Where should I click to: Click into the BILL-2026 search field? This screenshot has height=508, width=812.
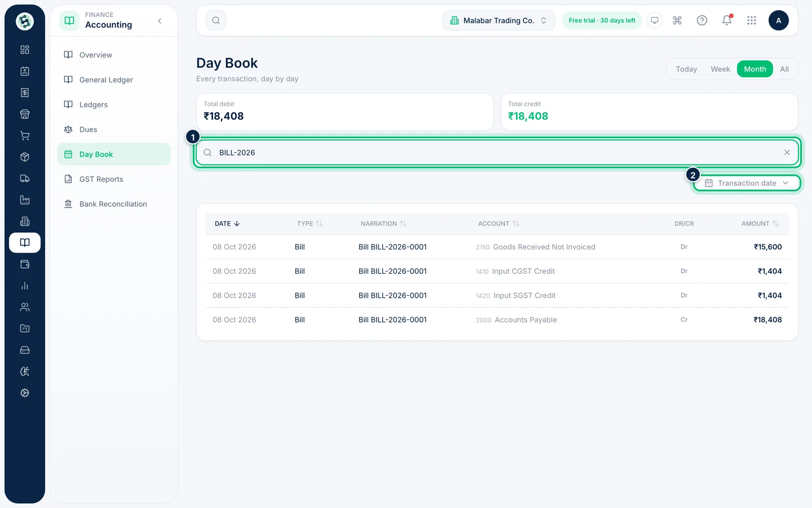(x=497, y=152)
